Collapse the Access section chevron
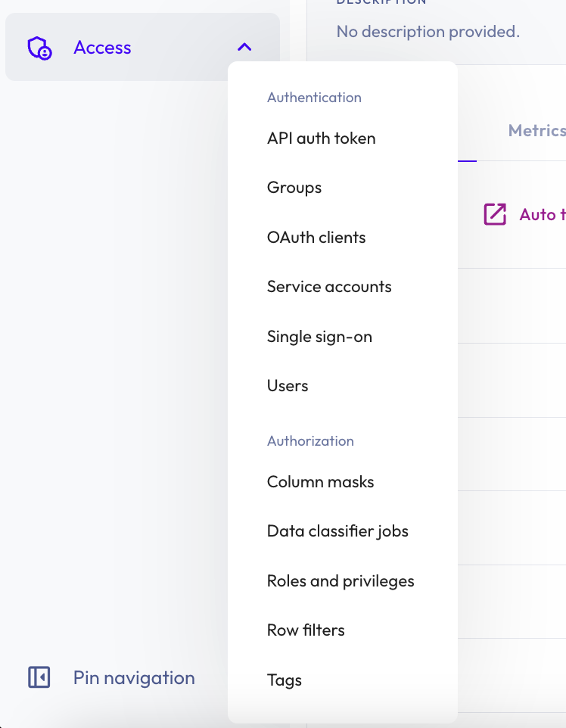This screenshot has width=566, height=728. point(244,47)
